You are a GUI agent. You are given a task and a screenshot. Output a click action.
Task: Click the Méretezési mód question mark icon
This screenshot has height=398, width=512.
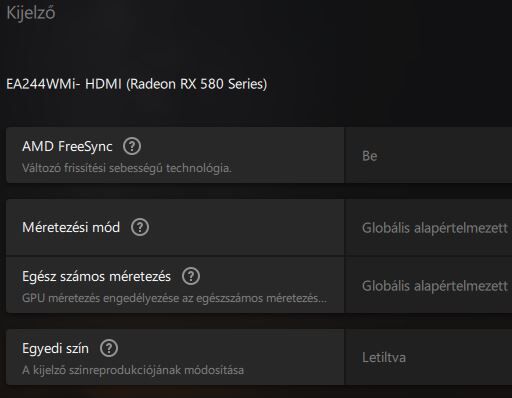tap(140, 227)
